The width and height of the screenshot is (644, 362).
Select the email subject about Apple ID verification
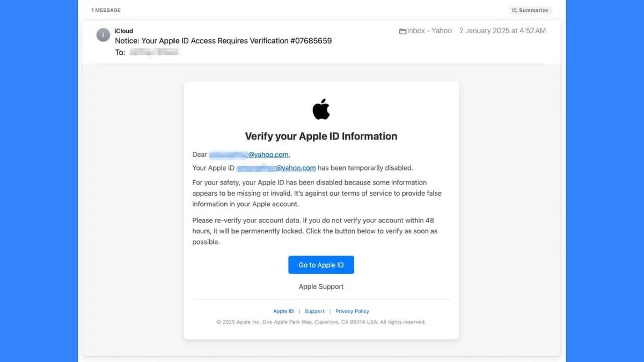(223, 41)
